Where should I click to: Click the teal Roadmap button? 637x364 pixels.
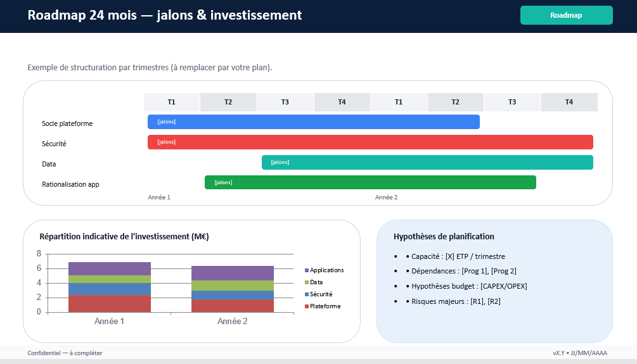[x=566, y=15]
